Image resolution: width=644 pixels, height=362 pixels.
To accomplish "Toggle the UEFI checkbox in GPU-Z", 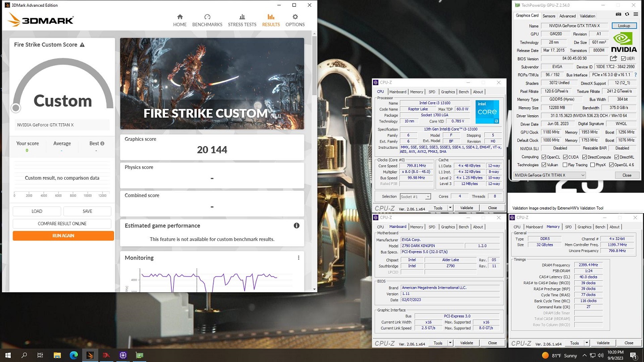I will [x=623, y=59].
